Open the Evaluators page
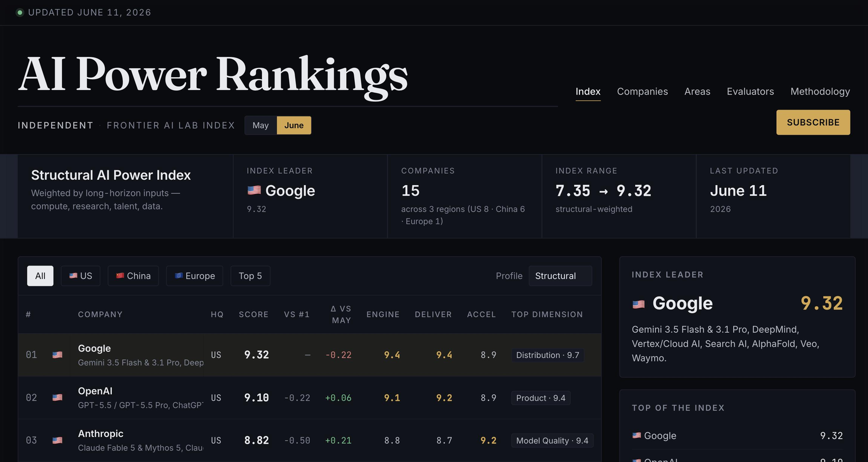The width and height of the screenshot is (868, 462). (750, 91)
